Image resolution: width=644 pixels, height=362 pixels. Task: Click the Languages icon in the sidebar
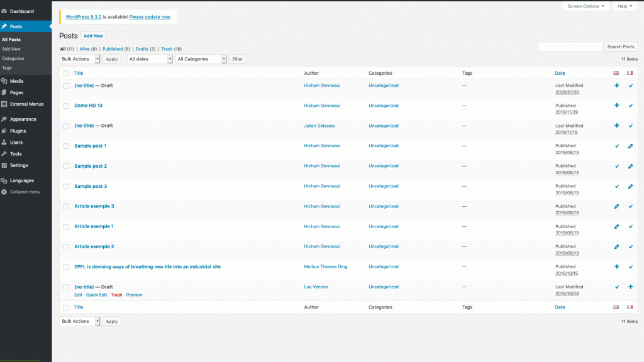click(4, 180)
